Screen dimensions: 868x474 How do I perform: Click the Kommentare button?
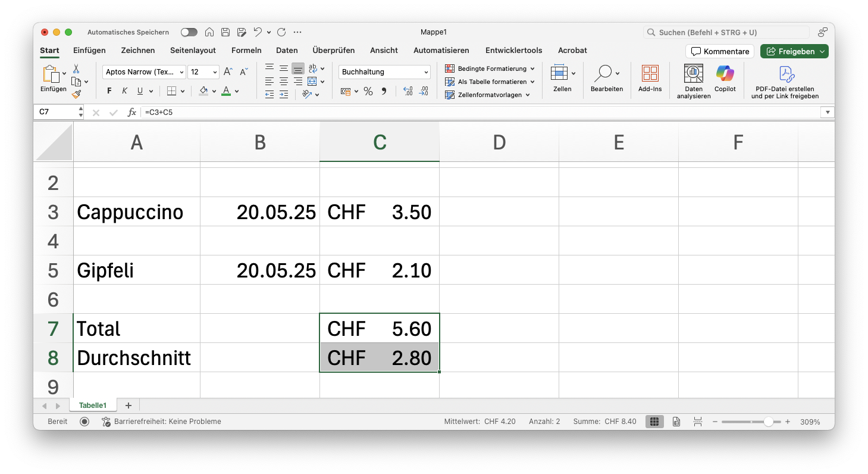(720, 51)
